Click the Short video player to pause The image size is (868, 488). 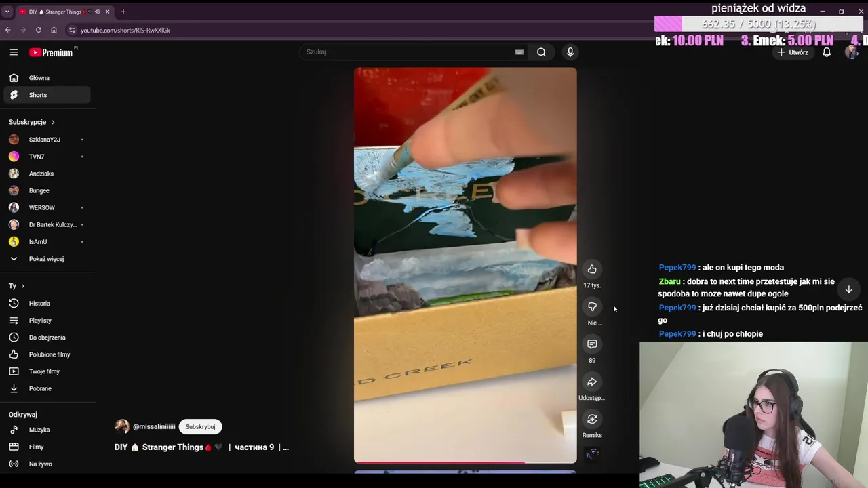[465, 264]
